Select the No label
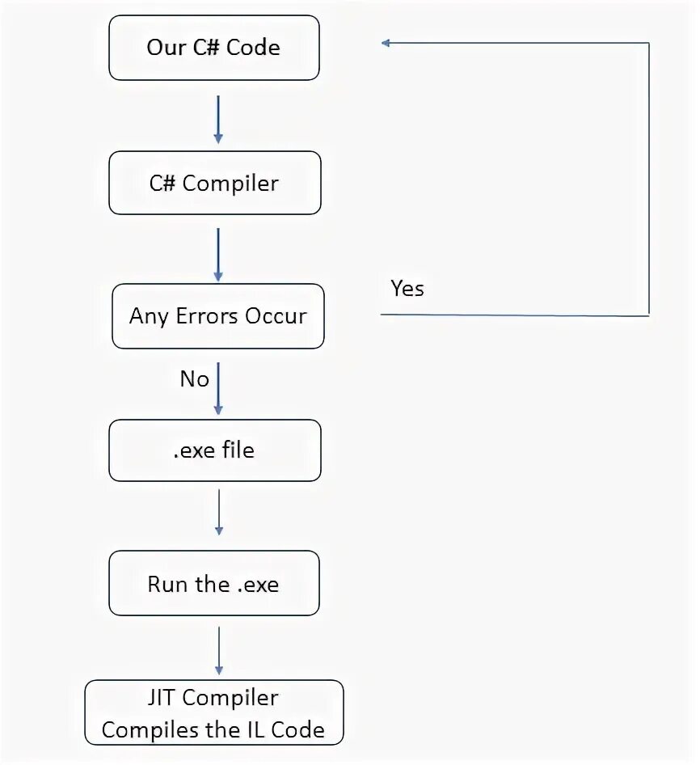Screen dimensions: 700x765 click(x=194, y=379)
